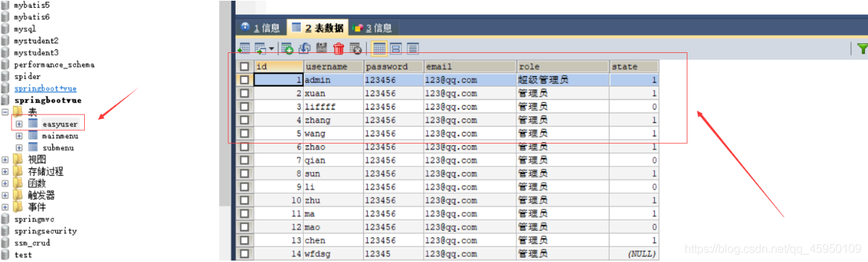Viewport: 868px width, 262px height.
Task: Switch to form view mode icon
Action: pos(396,48)
